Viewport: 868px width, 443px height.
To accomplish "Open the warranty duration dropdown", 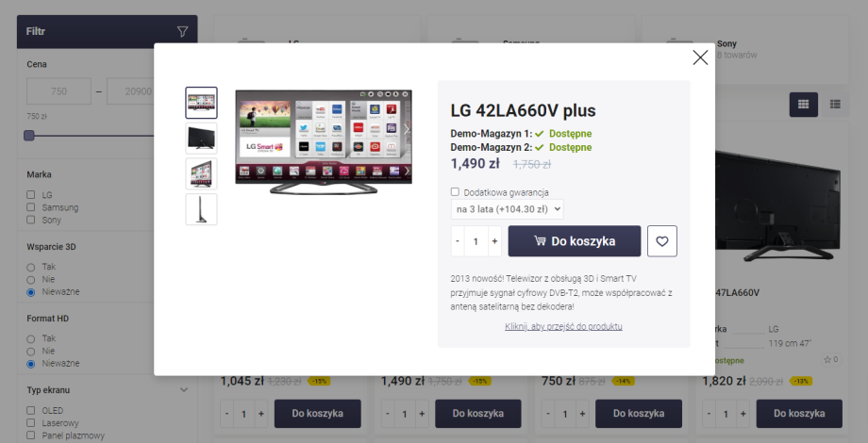I will [507, 209].
